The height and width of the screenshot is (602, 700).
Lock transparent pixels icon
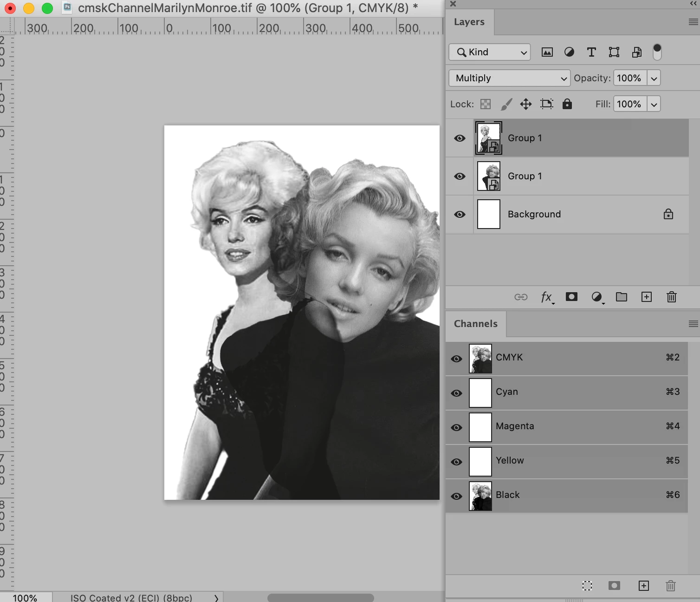pyautogui.click(x=486, y=104)
